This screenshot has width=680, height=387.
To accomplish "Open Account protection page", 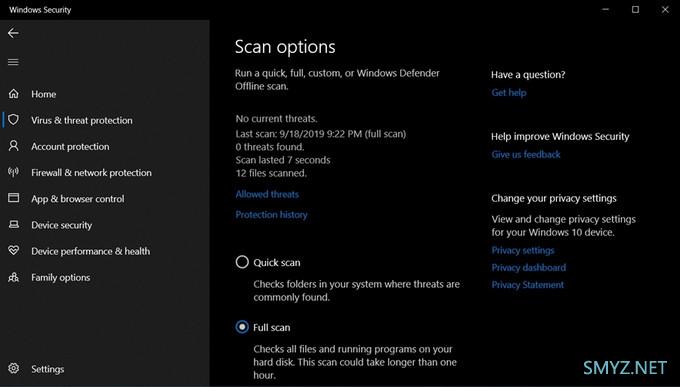I will (x=70, y=147).
